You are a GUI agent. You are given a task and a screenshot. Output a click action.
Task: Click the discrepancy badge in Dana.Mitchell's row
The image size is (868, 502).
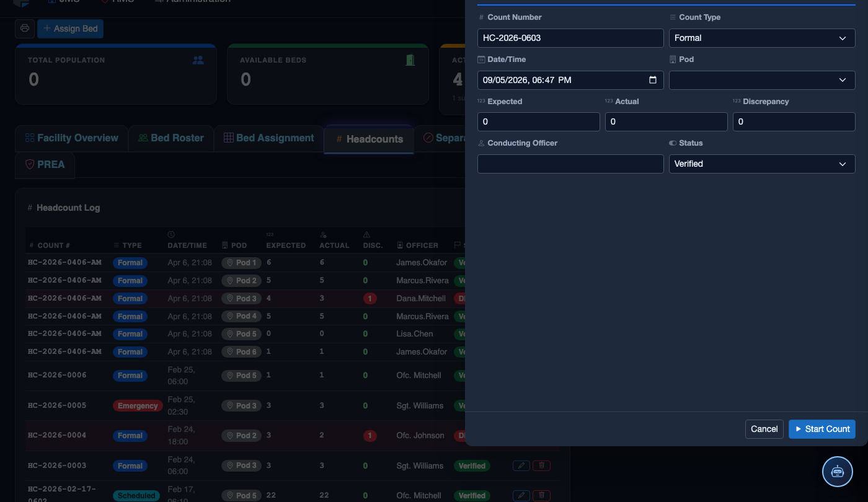pyautogui.click(x=370, y=299)
